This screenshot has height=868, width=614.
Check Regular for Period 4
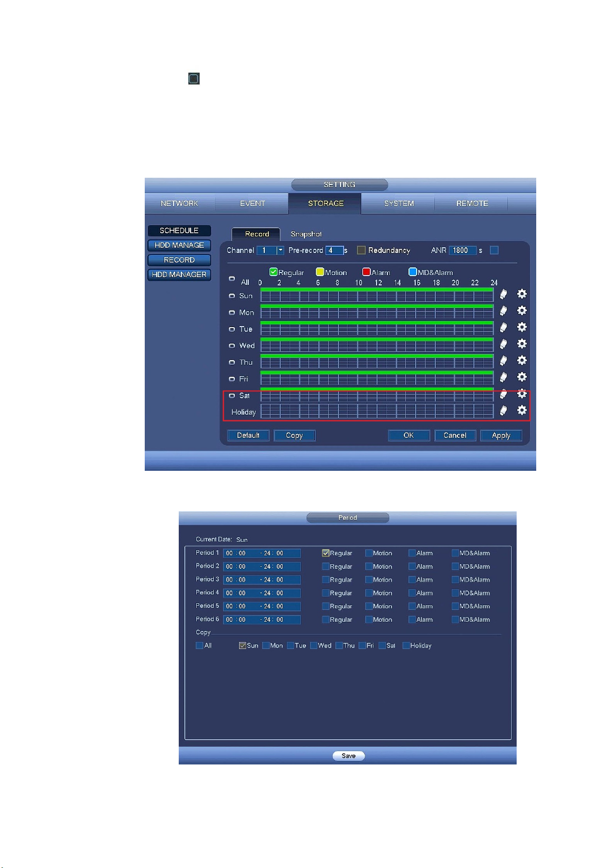[326, 593]
